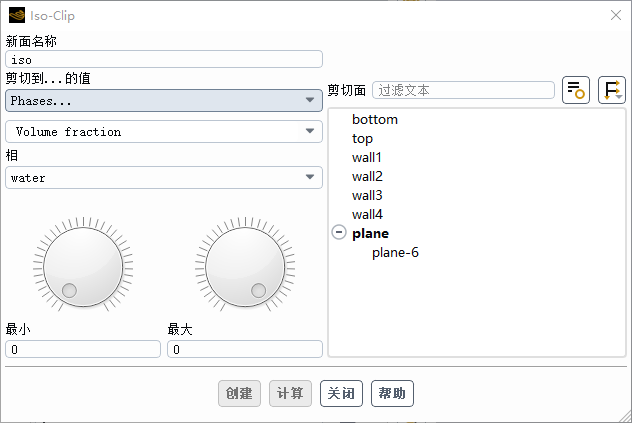The height and width of the screenshot is (423, 632).
Task: Click the 计算 (Compute) button
Action: (291, 393)
